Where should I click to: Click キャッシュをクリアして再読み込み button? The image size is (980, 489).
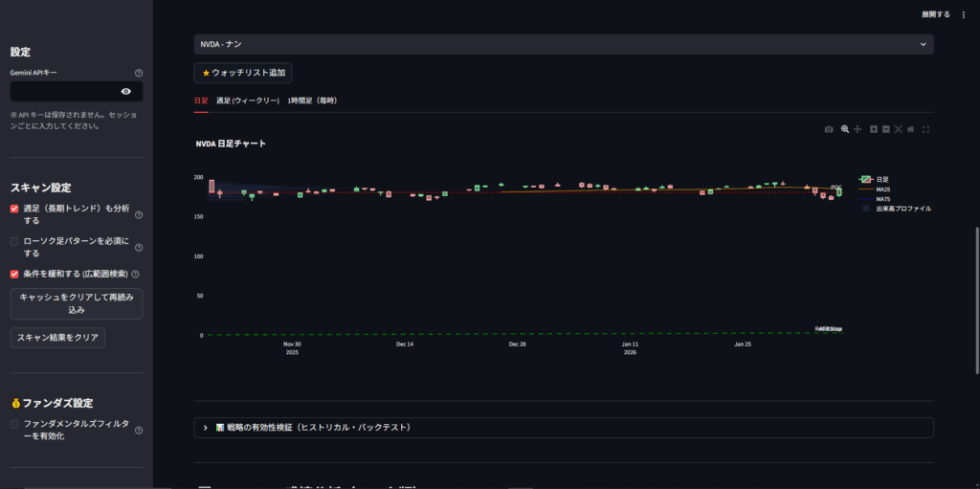(x=77, y=304)
